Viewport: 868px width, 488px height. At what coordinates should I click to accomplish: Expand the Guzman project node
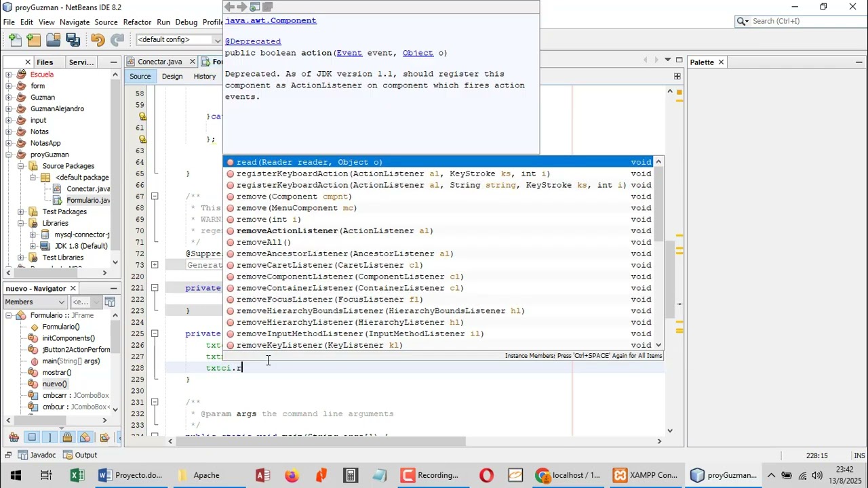tap(9, 98)
